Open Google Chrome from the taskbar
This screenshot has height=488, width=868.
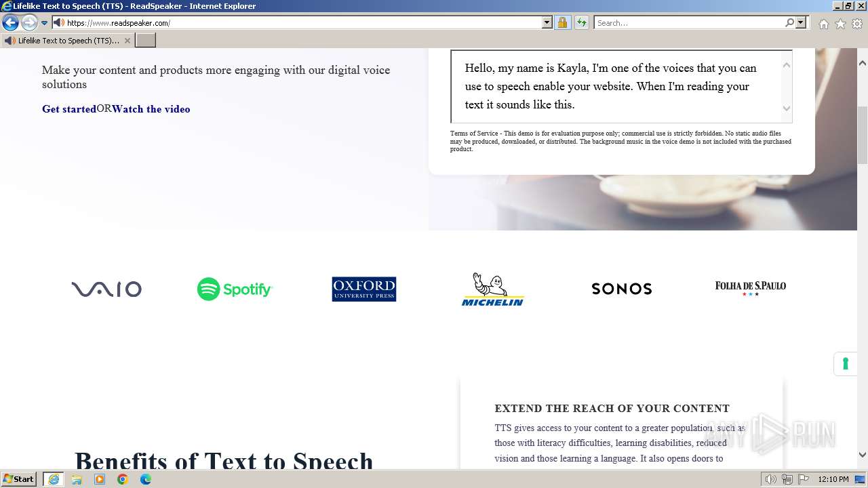coord(123,479)
